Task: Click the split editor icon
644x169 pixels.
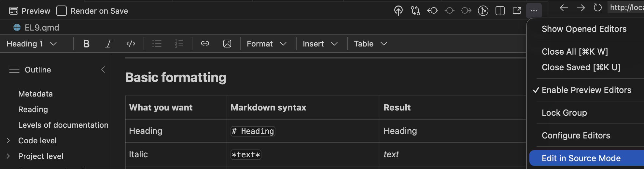Action: tap(500, 11)
